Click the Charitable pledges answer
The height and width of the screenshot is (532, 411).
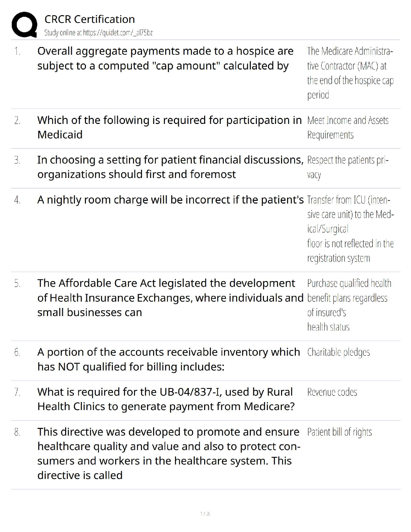coord(338,352)
